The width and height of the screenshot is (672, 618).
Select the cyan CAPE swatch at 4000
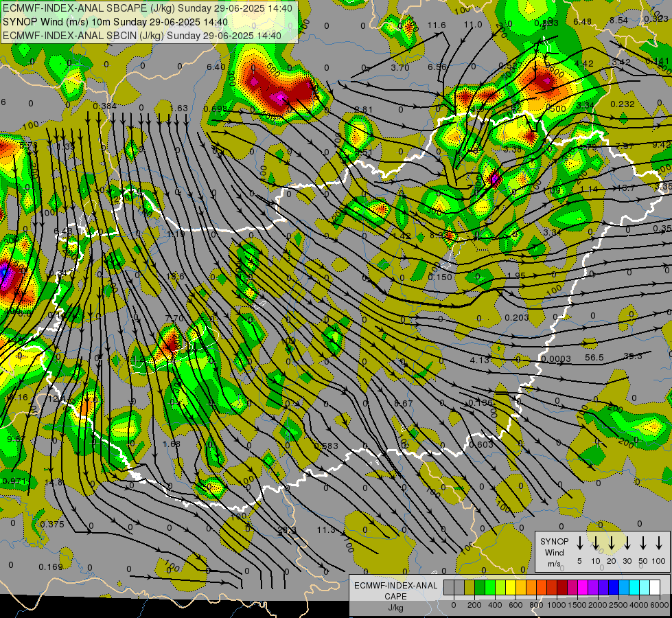(x=634, y=588)
